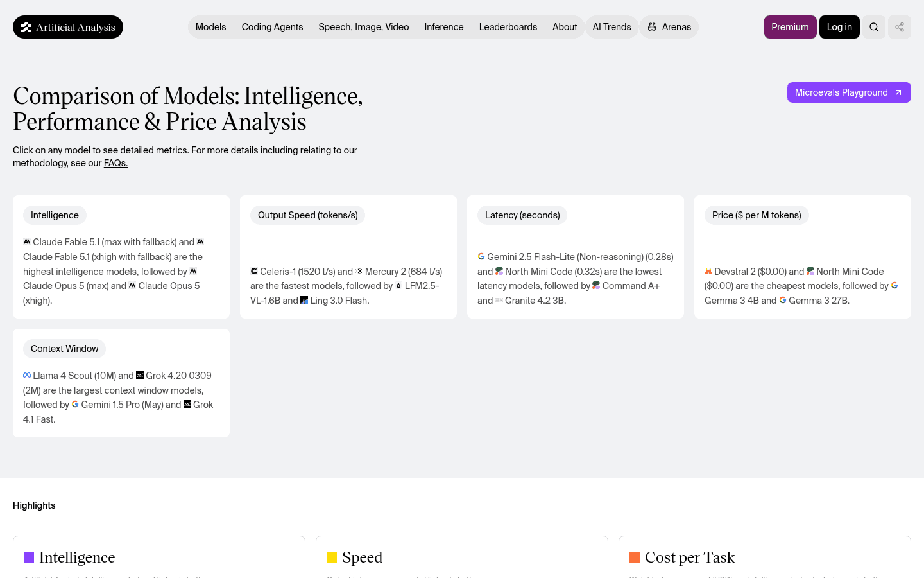Visit the AI Trends page

(x=612, y=27)
